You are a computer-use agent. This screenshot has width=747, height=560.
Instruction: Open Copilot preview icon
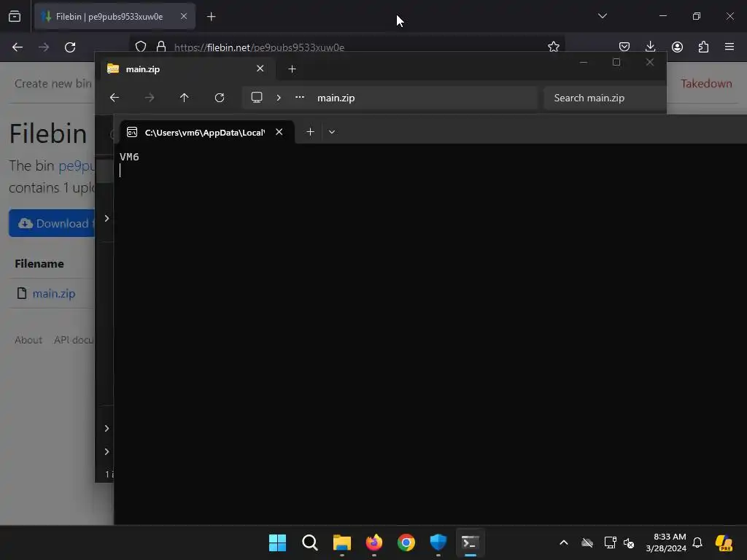click(x=724, y=542)
